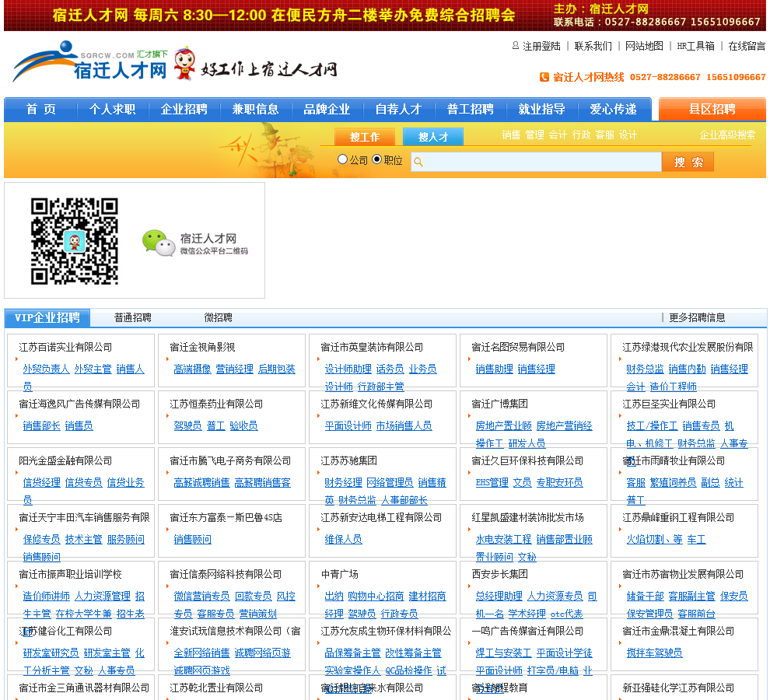This screenshot has height=700, width=770.
Task: Click the 高端摄像 job link
Action: click(193, 369)
